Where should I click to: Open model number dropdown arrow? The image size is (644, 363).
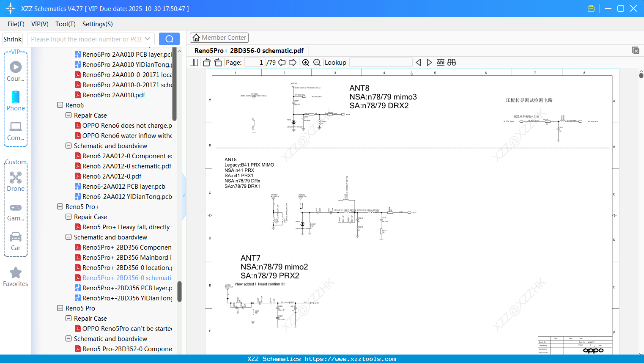coord(148,39)
